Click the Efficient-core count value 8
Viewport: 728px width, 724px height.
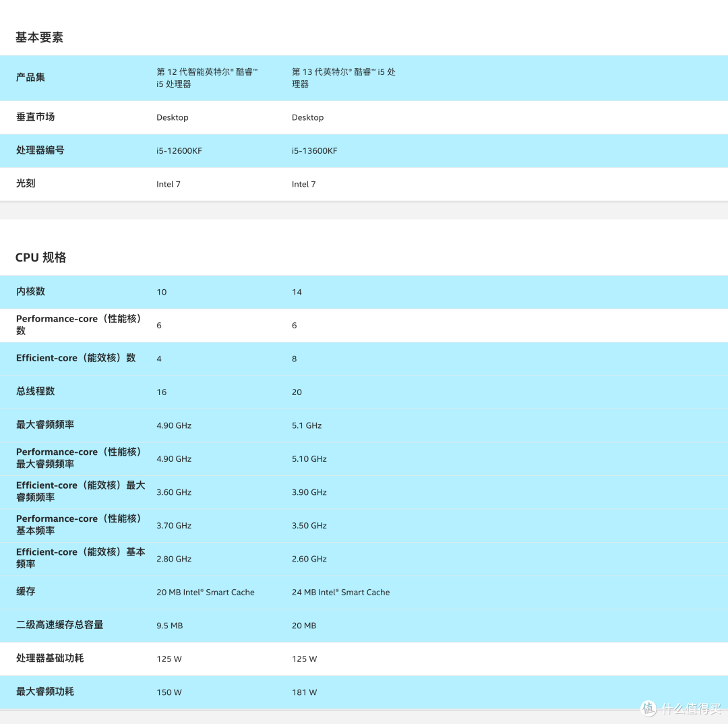pos(295,359)
